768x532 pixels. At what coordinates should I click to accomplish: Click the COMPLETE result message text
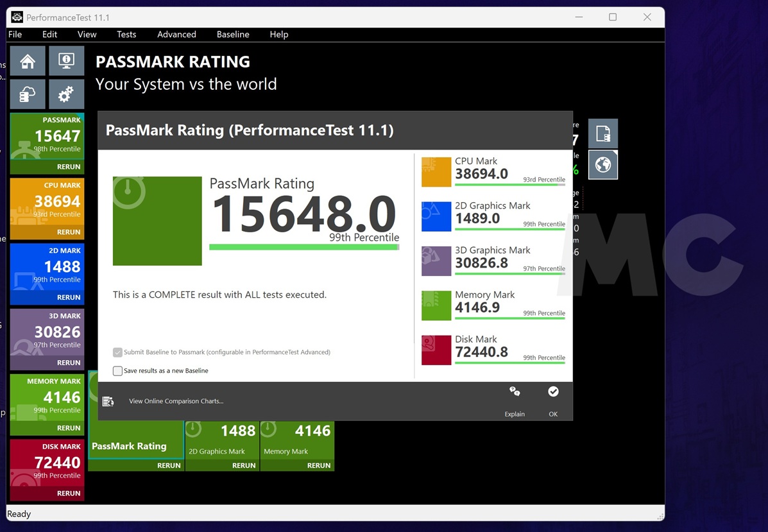point(219,295)
